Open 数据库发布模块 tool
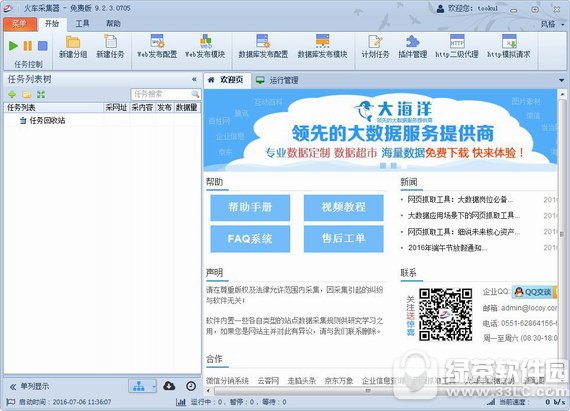This screenshot has height=411, width=570. point(322,47)
